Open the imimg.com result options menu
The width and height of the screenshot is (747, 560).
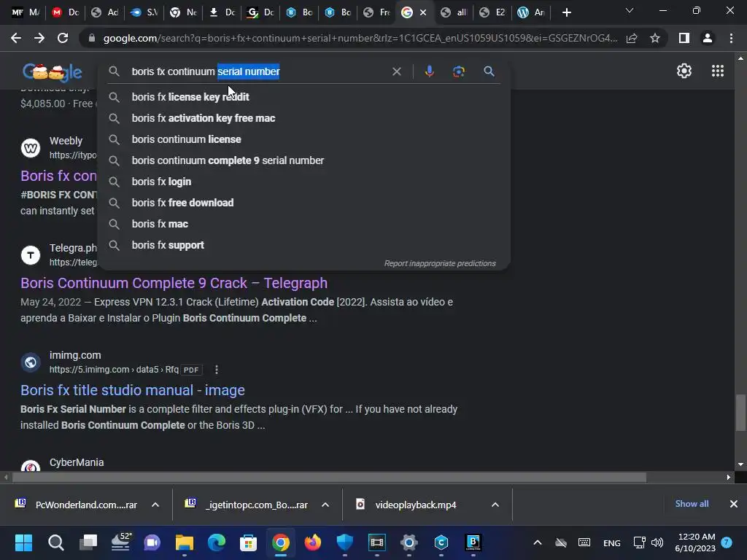[x=216, y=370]
